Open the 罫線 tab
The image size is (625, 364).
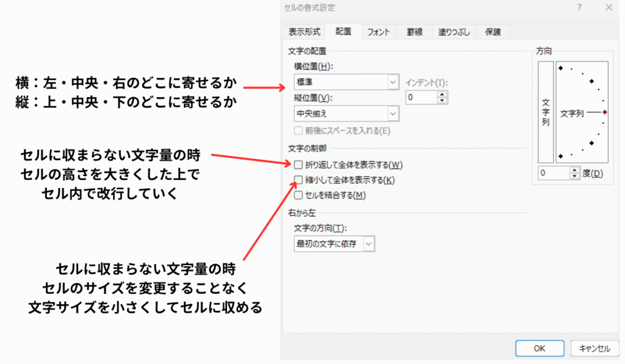[414, 32]
